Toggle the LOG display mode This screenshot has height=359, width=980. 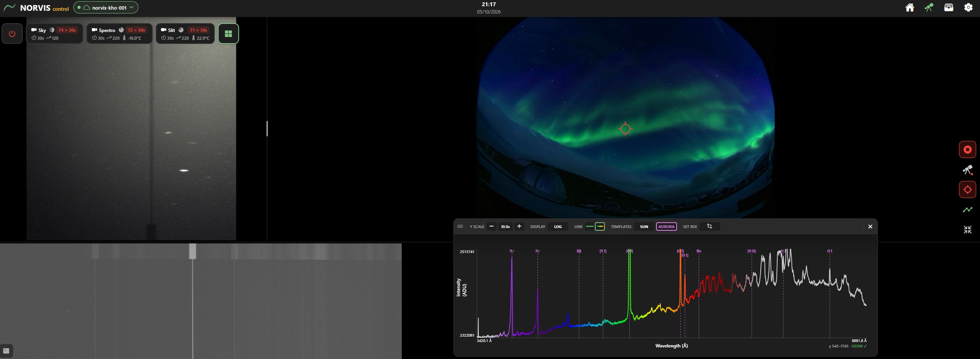[x=558, y=227]
